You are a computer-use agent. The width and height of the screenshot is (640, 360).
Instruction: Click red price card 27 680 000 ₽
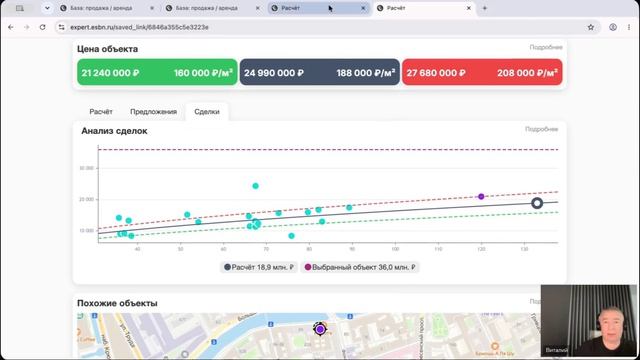pos(482,73)
